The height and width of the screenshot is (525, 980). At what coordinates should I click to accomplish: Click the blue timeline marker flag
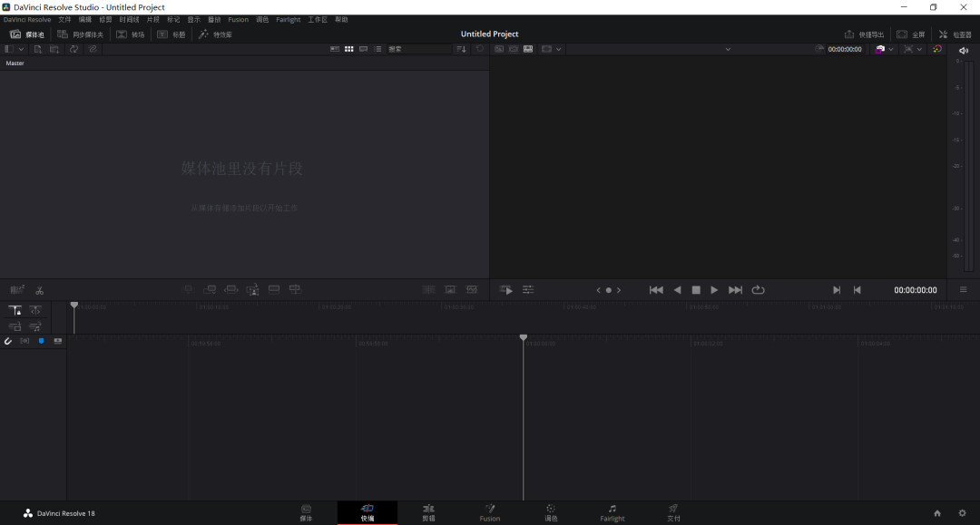coord(41,341)
